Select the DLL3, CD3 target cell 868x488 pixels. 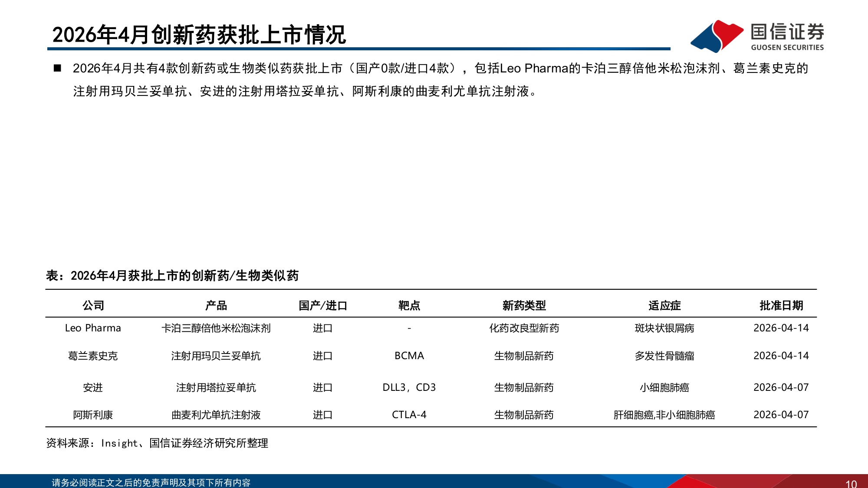(409, 387)
